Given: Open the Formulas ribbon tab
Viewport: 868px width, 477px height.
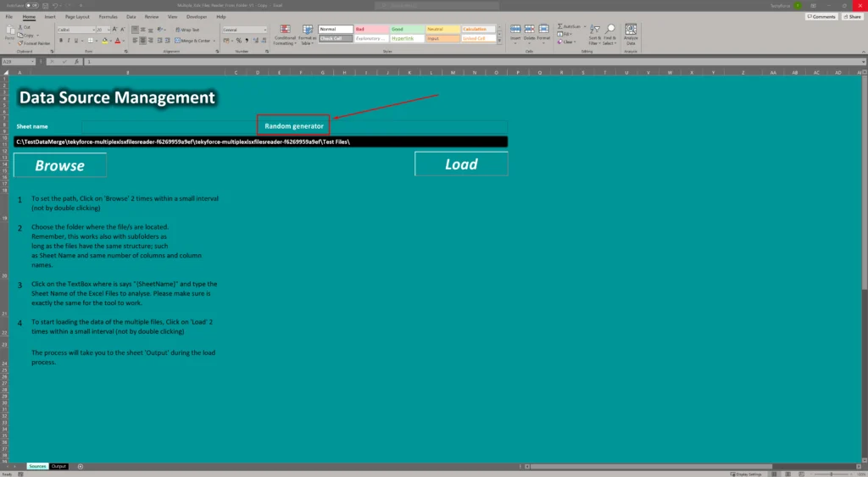Looking at the screenshot, I should (108, 16).
